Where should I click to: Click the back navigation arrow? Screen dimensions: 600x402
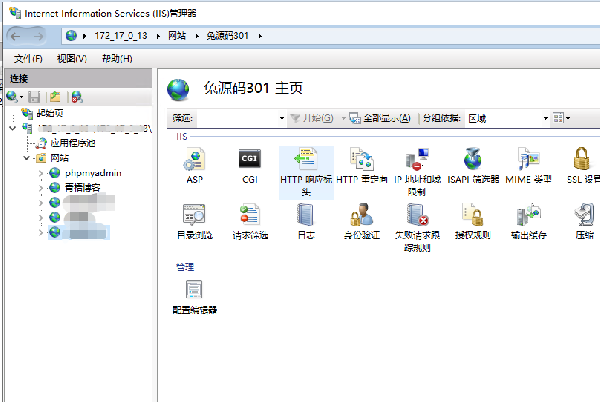coord(16,36)
